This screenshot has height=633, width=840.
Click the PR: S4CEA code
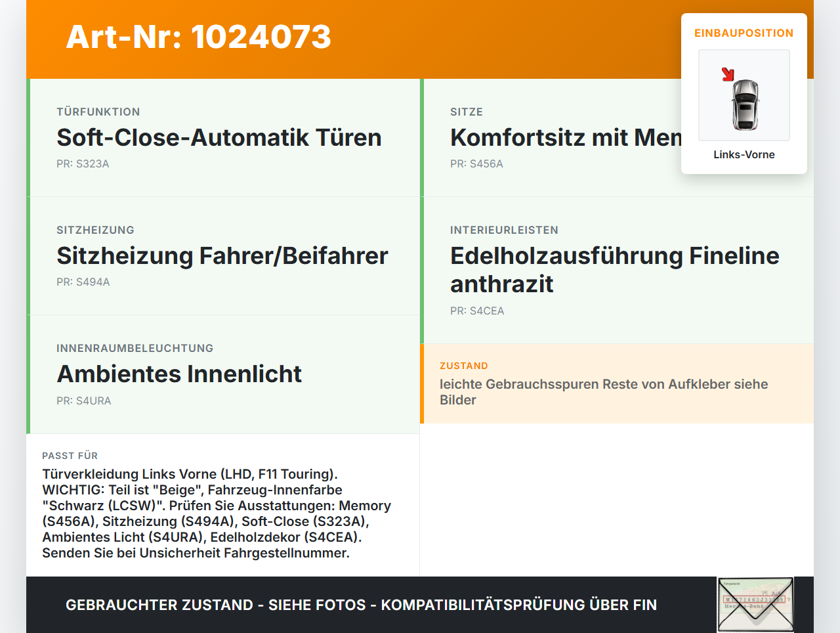477,311
